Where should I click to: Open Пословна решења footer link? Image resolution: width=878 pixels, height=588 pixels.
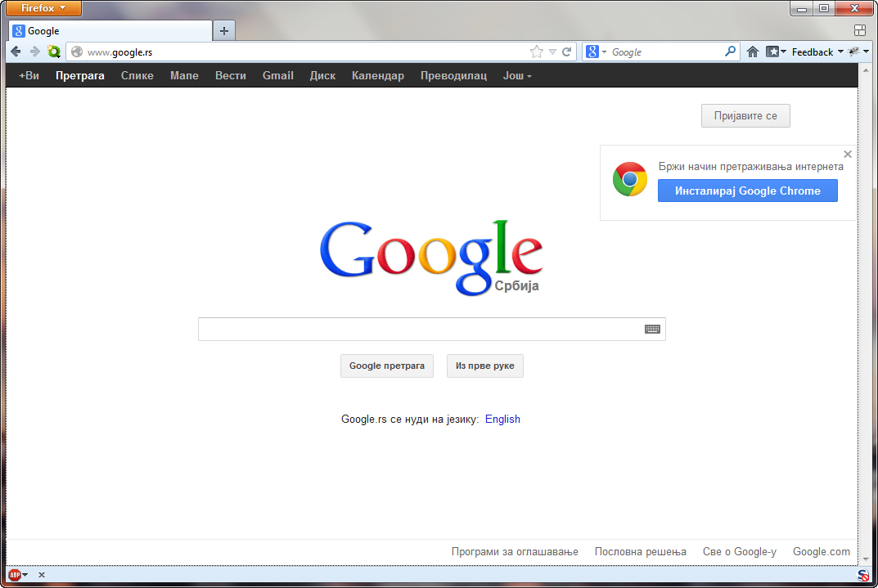[x=641, y=552]
